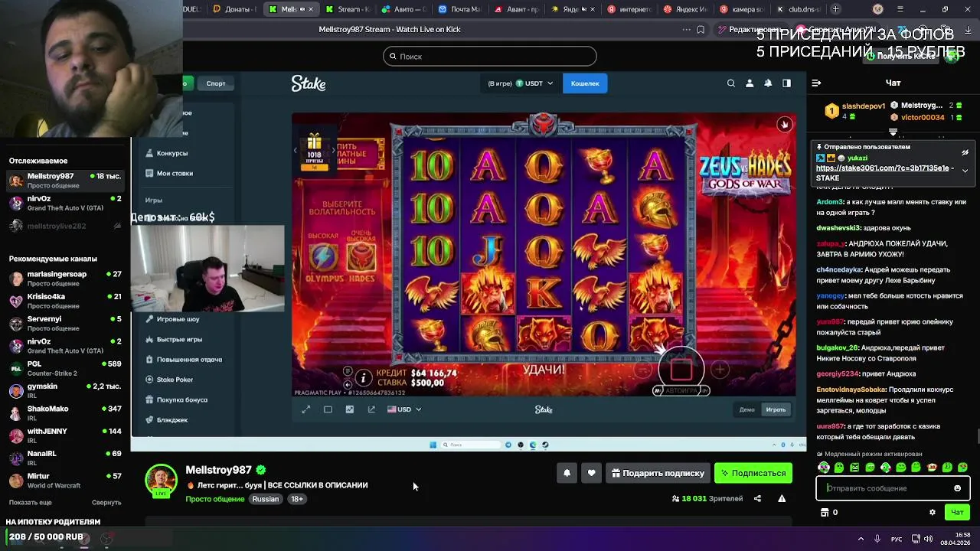The image size is (980, 551).
Task: Click Свернуть under recommended channels
Action: coord(106,502)
